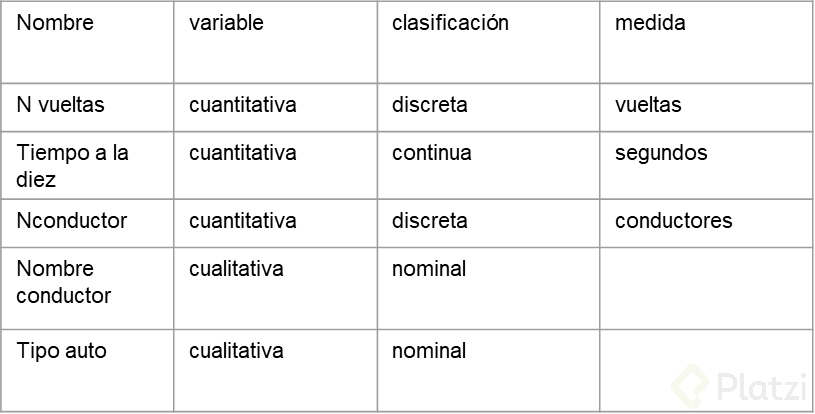Select the "N vueltas" name cell

coord(60,105)
